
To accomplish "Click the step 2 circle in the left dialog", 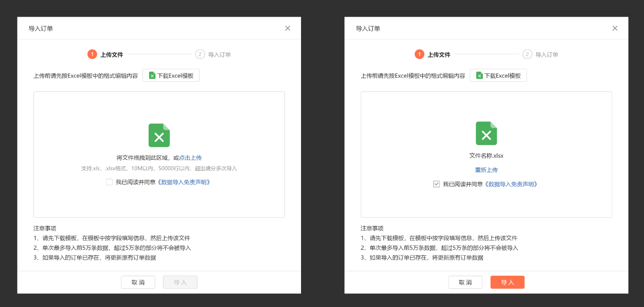I will pos(200,54).
